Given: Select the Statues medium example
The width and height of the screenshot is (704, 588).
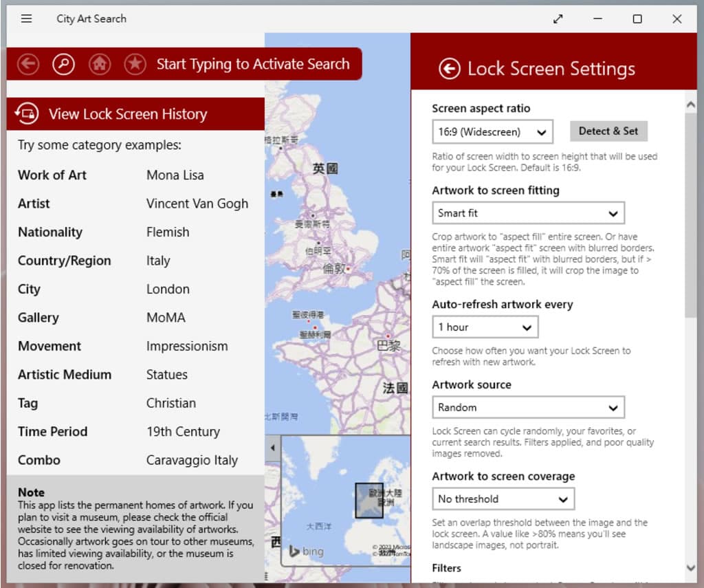Looking at the screenshot, I should [x=166, y=375].
